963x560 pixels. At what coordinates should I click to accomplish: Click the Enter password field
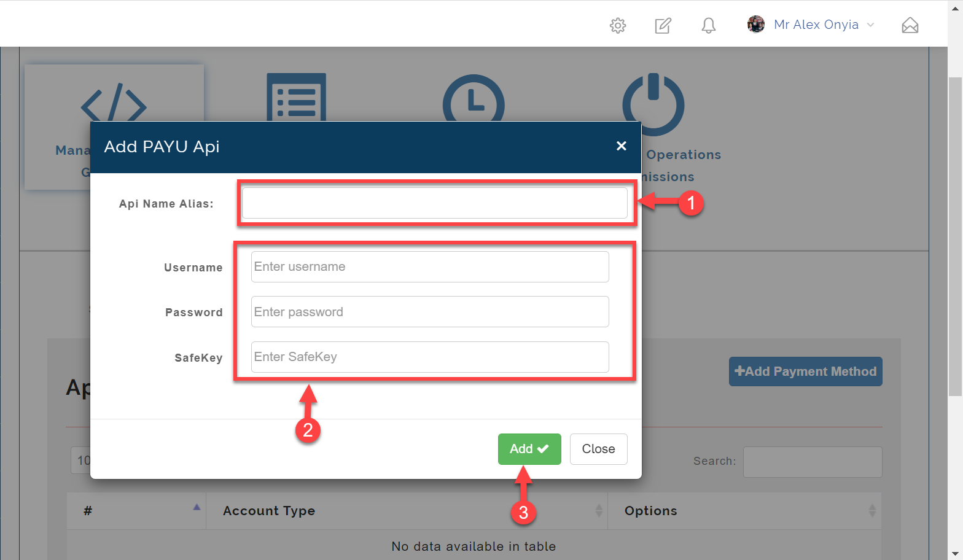430,312
